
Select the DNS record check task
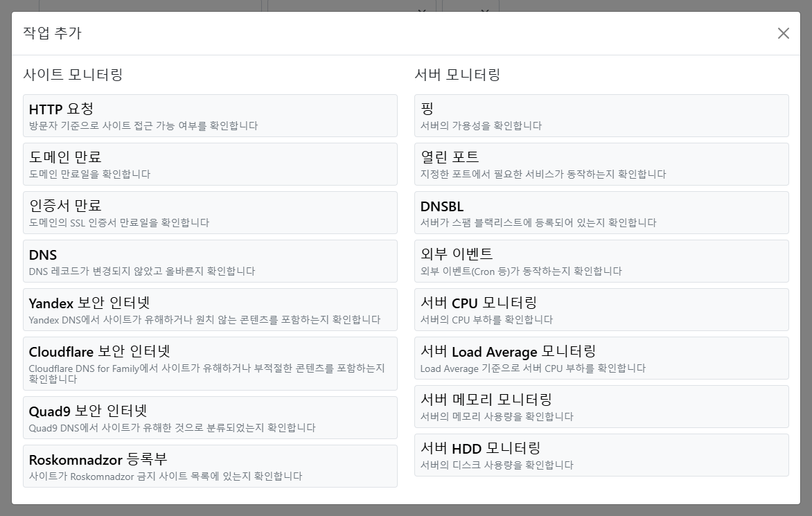(210, 260)
